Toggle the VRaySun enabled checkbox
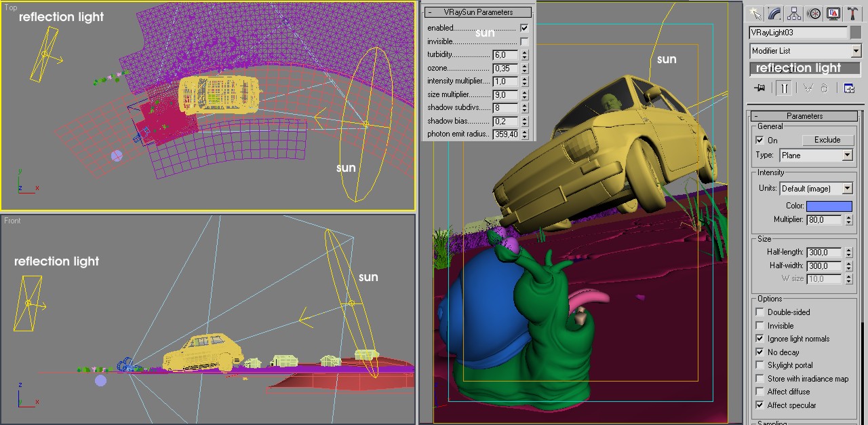Image resolution: width=868 pixels, height=425 pixels. tap(524, 28)
